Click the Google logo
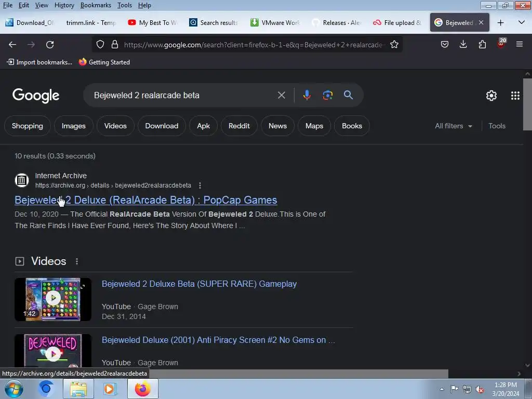 point(36,96)
